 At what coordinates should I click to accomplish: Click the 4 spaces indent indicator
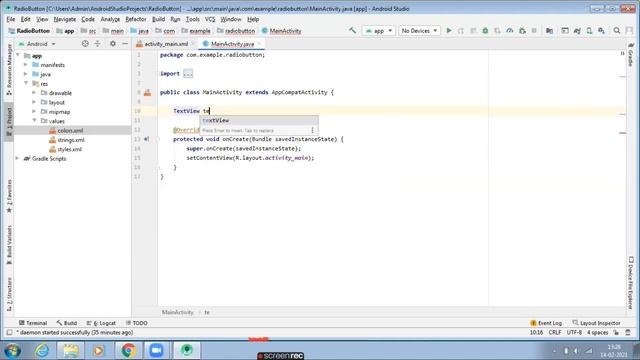tap(598, 333)
